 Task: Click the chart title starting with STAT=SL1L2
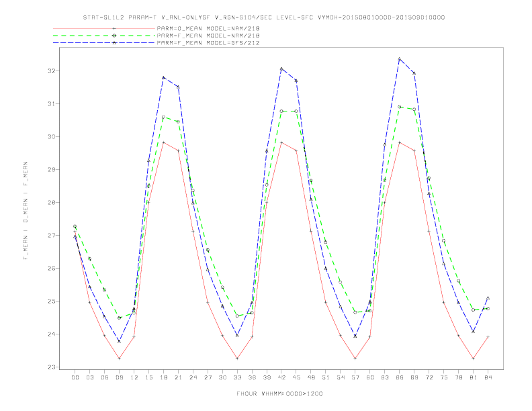point(264,17)
